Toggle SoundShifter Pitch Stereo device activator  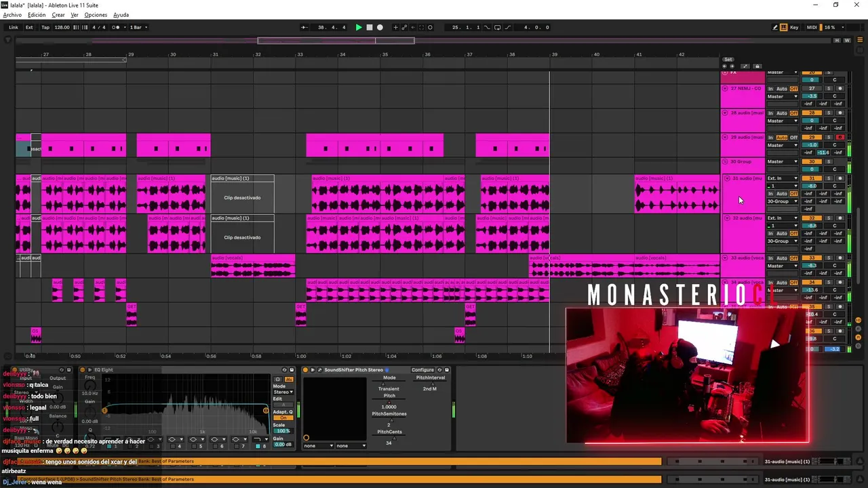coord(305,370)
